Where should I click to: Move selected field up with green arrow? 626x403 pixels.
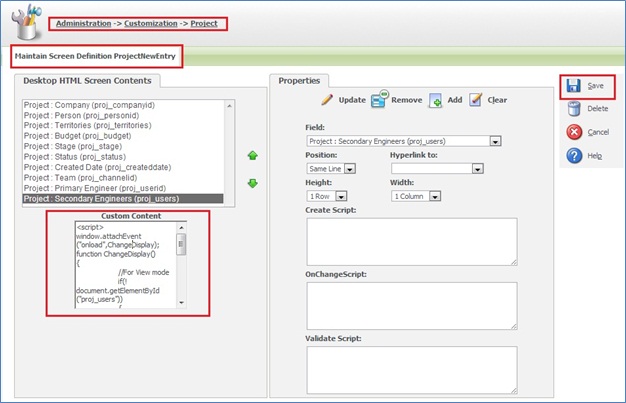click(252, 155)
